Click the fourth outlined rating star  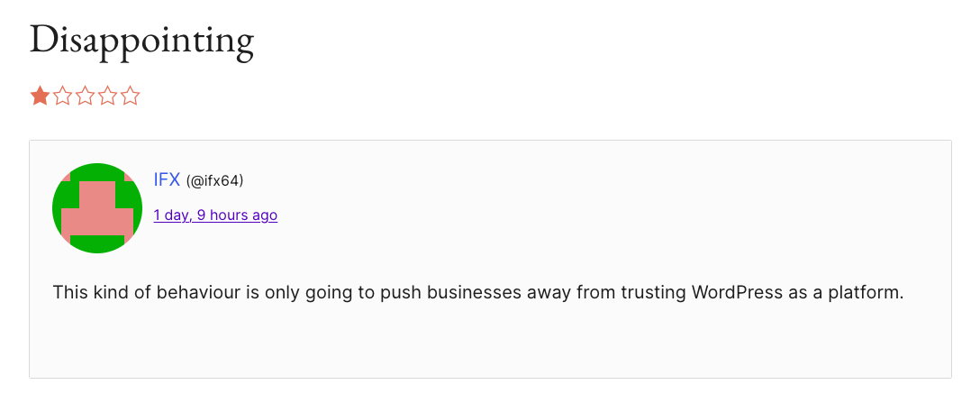pos(108,96)
